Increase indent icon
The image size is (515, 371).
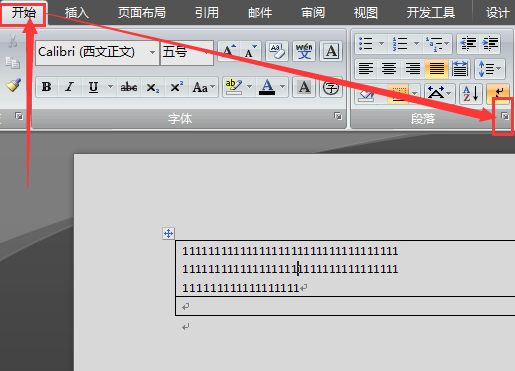pyautogui.click(x=490, y=43)
